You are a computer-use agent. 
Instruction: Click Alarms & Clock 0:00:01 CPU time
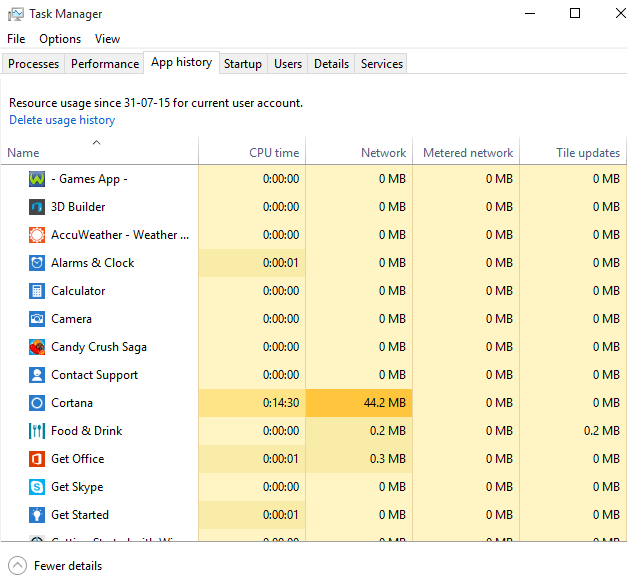coord(281,263)
